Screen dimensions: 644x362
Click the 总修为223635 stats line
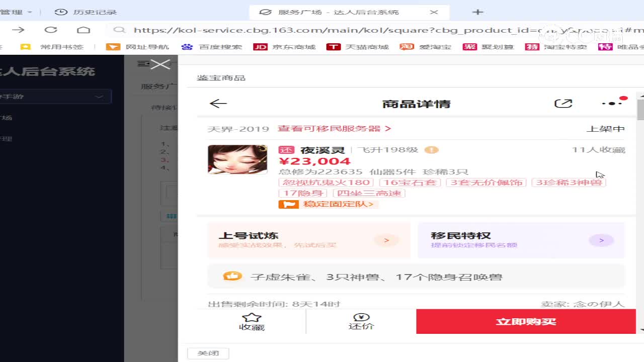coord(373,172)
